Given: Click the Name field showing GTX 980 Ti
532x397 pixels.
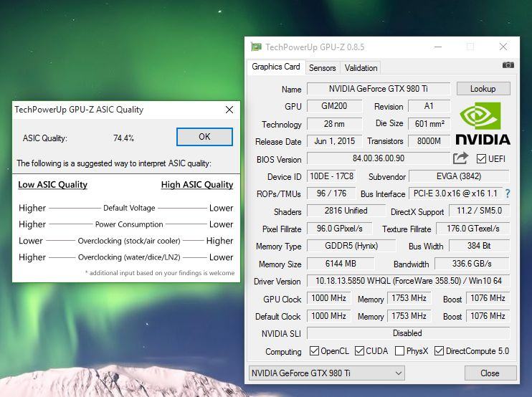Looking at the screenshot, I should pos(379,89).
